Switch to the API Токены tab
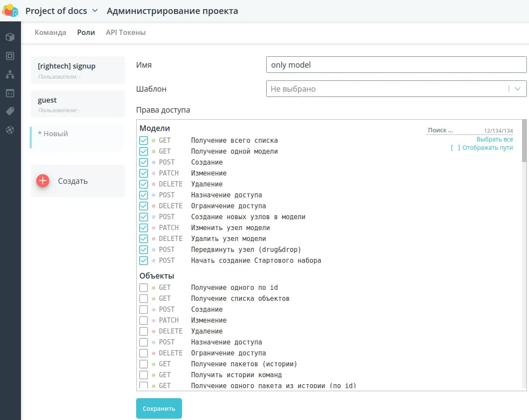 (x=126, y=32)
